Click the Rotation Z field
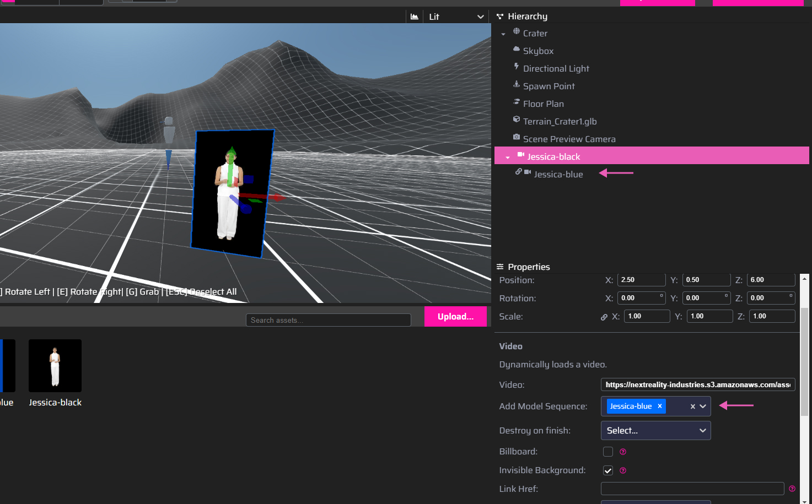The image size is (812, 504). [771, 298]
